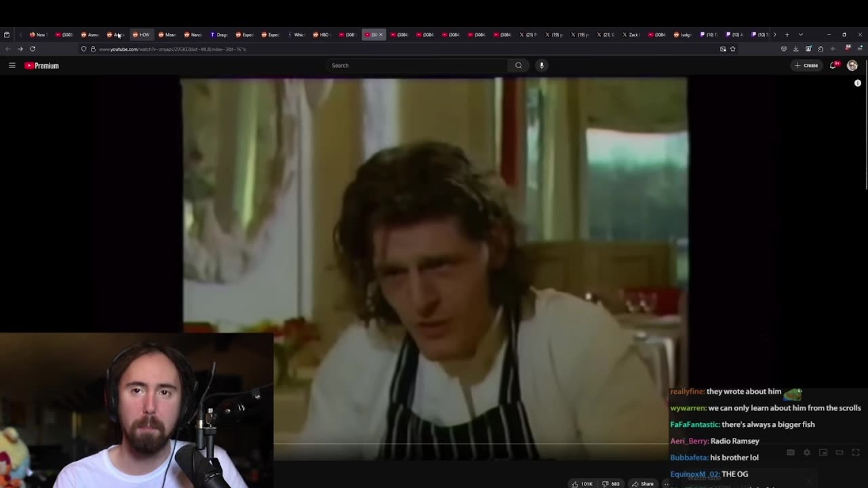Go back in browser history
The image size is (868, 488).
(x=7, y=49)
